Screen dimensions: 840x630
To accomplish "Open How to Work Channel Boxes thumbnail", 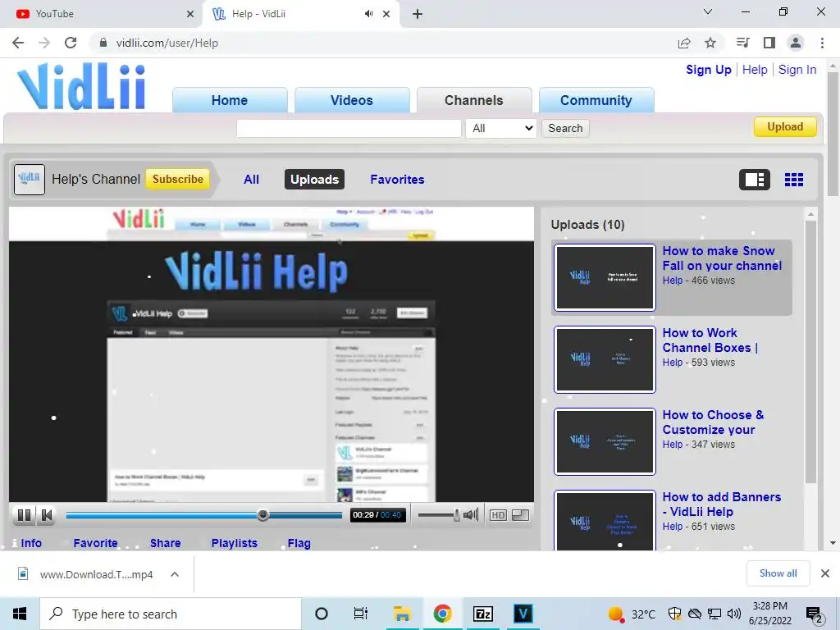I will tap(605, 359).
